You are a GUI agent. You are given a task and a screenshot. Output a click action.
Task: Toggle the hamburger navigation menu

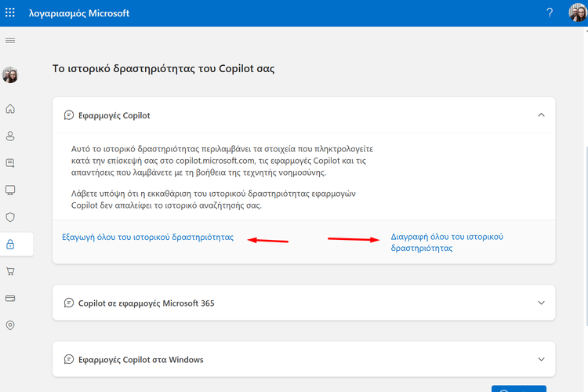[x=10, y=40]
